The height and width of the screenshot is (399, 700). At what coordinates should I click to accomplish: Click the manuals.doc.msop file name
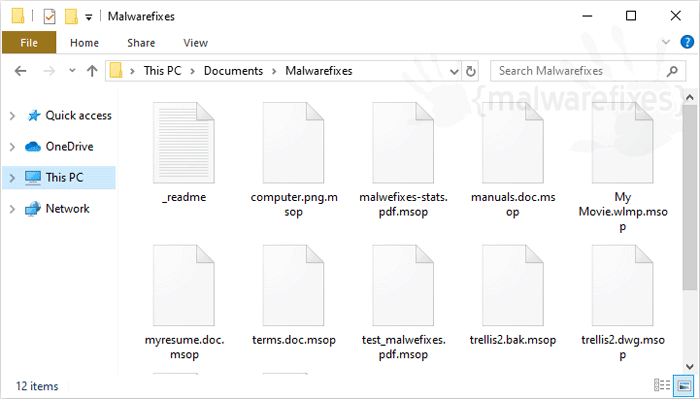(513, 204)
